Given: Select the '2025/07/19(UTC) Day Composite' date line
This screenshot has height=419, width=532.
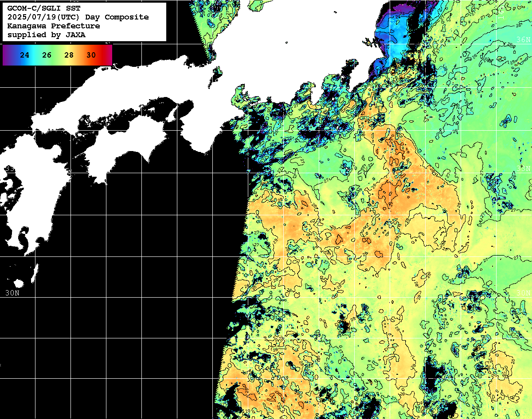Looking at the screenshot, I should pyautogui.click(x=78, y=17).
